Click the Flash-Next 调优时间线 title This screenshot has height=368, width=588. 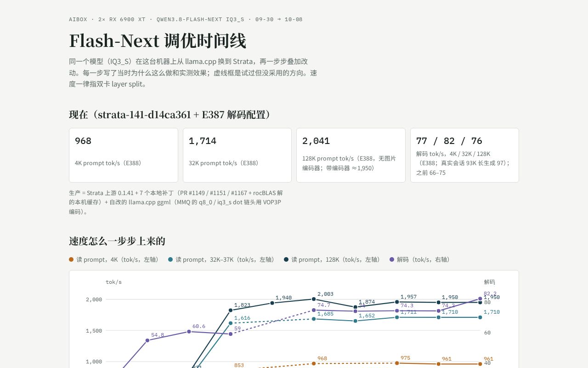[x=158, y=40]
